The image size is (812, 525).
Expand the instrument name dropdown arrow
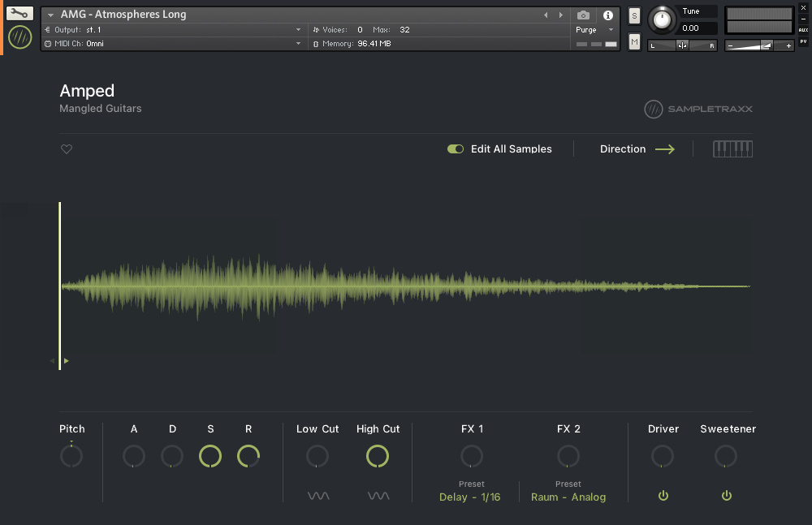(50, 15)
